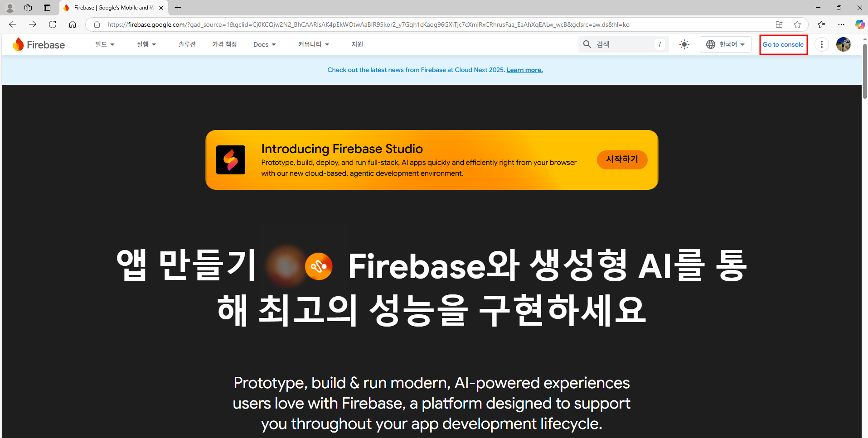Image resolution: width=868 pixels, height=438 pixels.
Task: Expand the 커뮤니티 dropdown menu
Action: 314,44
